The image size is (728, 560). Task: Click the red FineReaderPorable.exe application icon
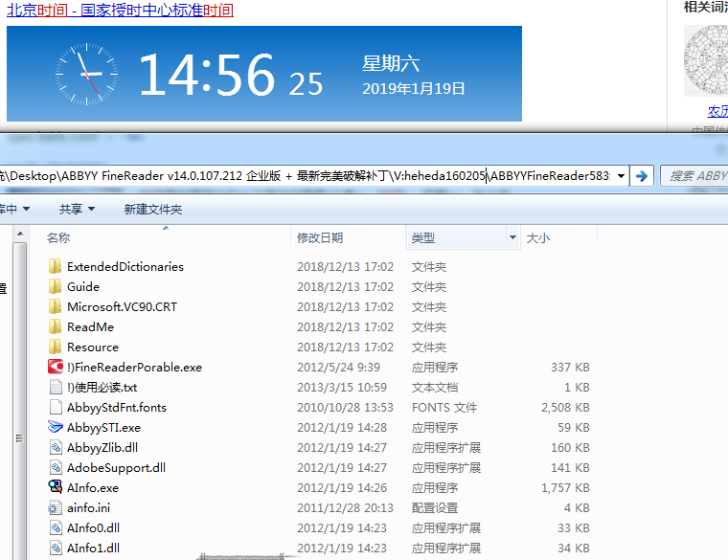56,367
